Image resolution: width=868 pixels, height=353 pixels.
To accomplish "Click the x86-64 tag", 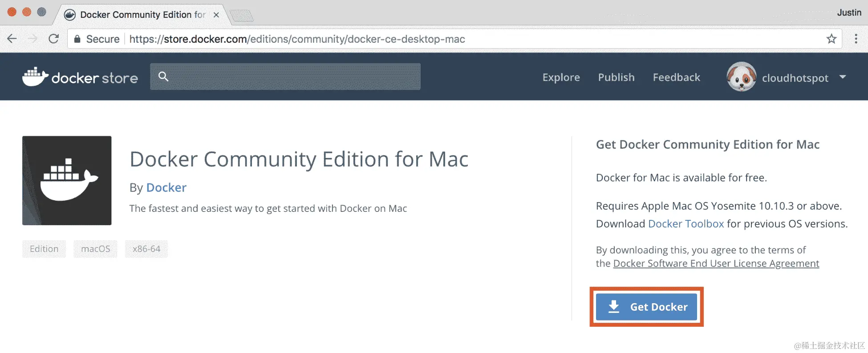I will 146,249.
